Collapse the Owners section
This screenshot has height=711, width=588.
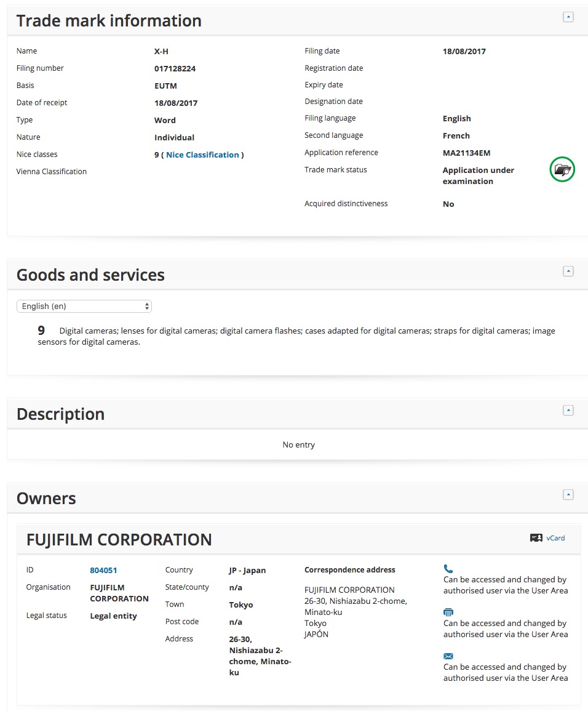click(x=568, y=494)
